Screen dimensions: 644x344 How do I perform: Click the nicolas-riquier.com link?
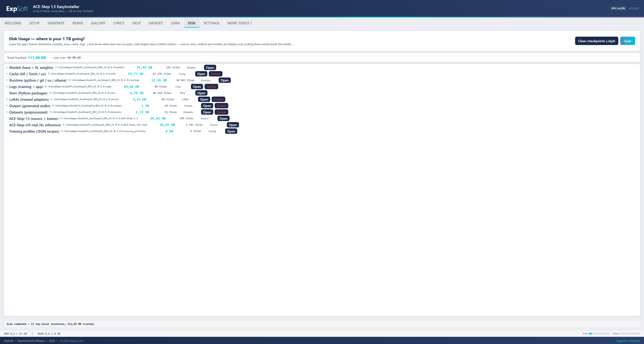(x=71, y=341)
